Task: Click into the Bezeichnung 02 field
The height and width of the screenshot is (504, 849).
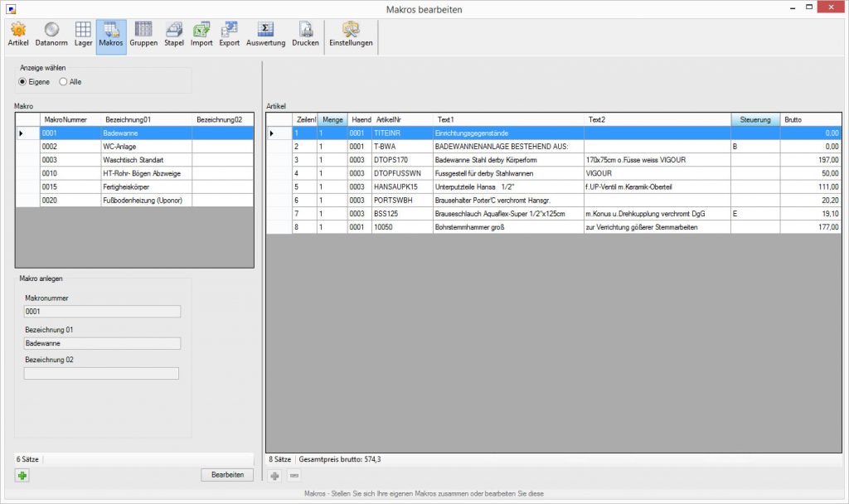Action: (x=101, y=374)
